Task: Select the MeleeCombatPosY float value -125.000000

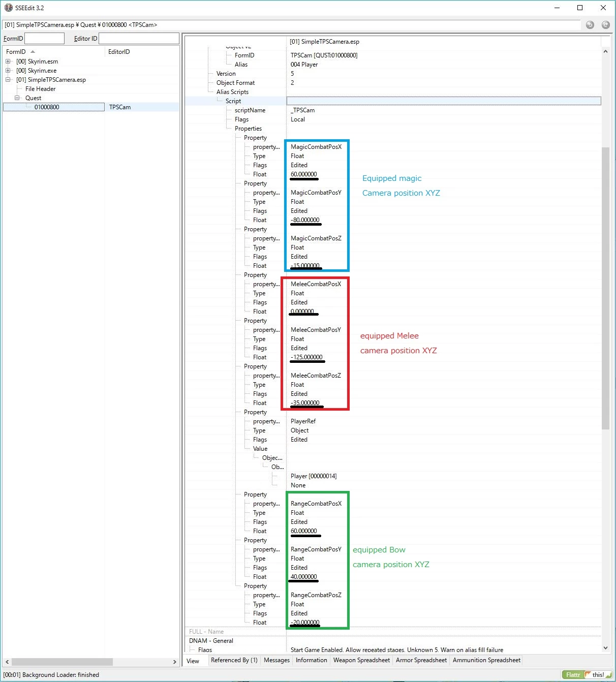Action: tap(306, 357)
